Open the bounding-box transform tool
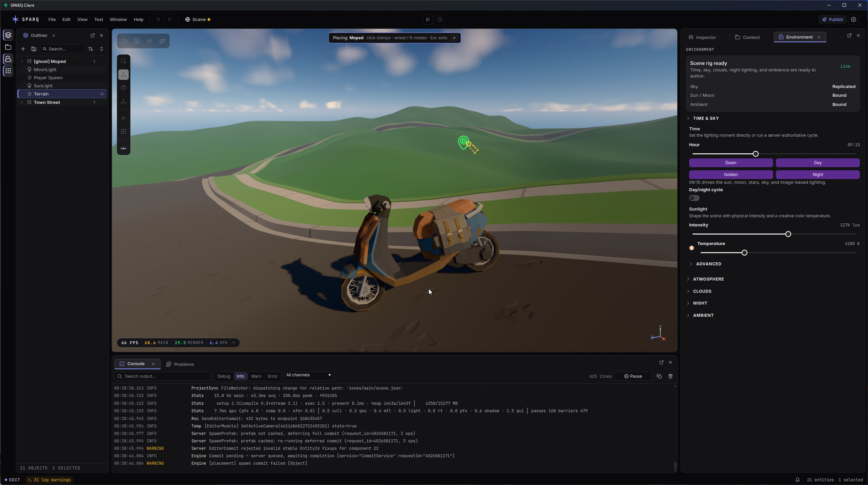Viewport: 868px width, 485px height. pyautogui.click(x=123, y=132)
